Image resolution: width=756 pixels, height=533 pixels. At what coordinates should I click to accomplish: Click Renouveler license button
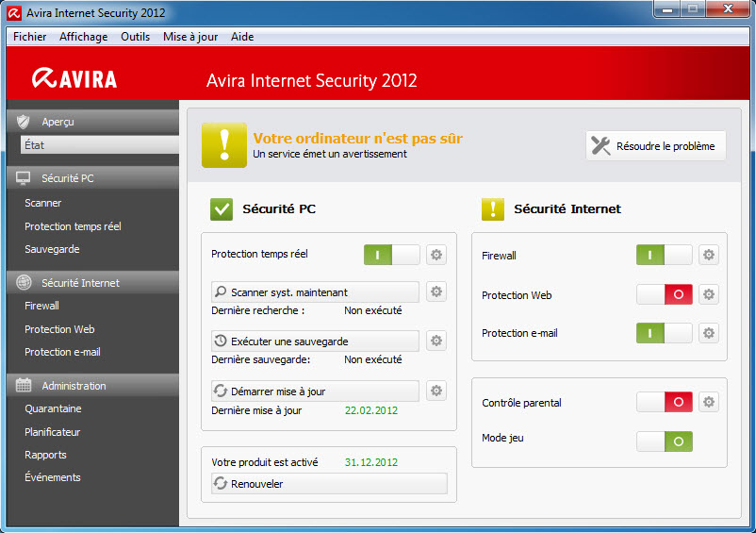[329, 483]
